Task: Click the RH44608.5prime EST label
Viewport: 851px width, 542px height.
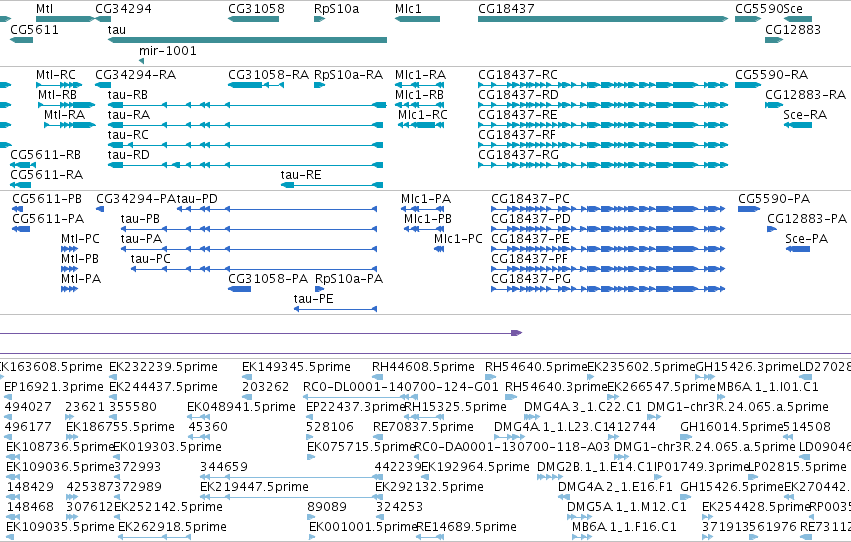Action: pos(423,367)
